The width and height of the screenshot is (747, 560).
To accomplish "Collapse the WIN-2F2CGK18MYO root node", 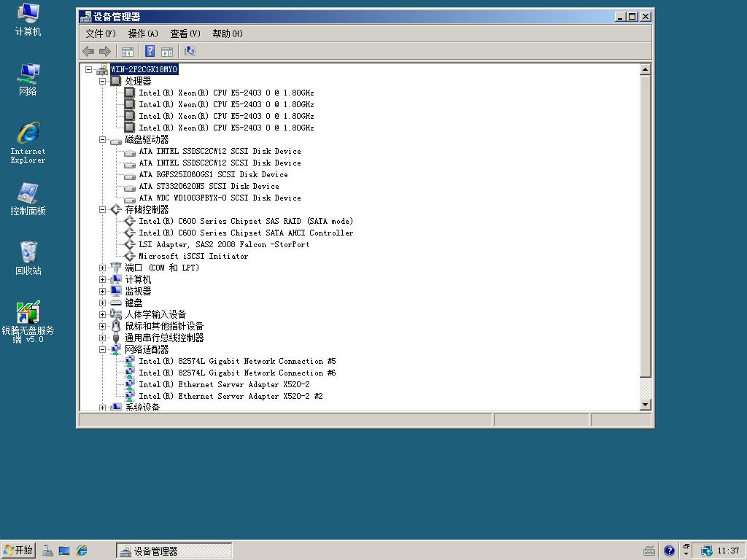I will point(88,69).
